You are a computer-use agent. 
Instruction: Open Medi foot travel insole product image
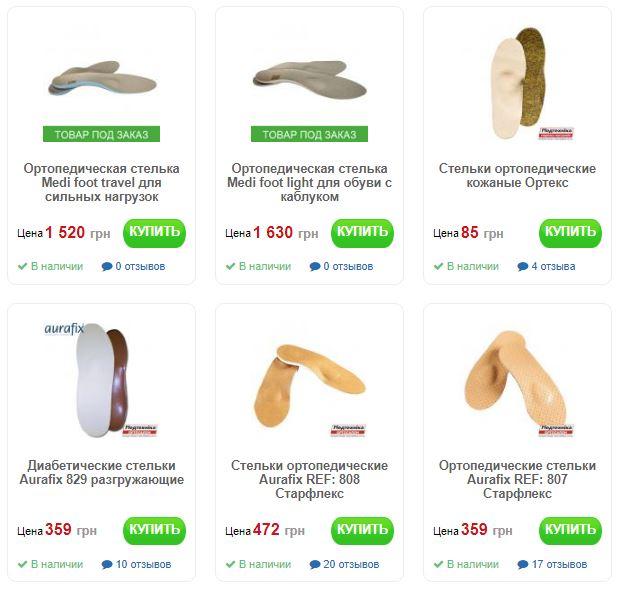[x=102, y=78]
